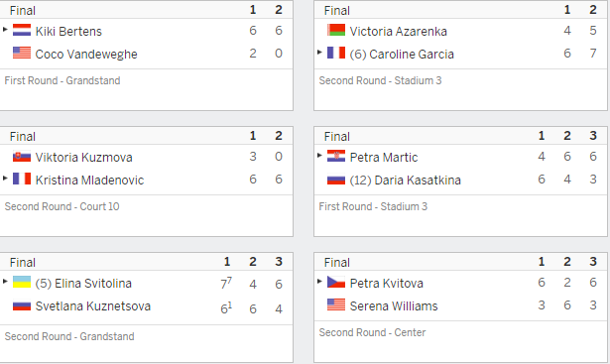Click the USA flag next to Serena Williams

coord(335,304)
